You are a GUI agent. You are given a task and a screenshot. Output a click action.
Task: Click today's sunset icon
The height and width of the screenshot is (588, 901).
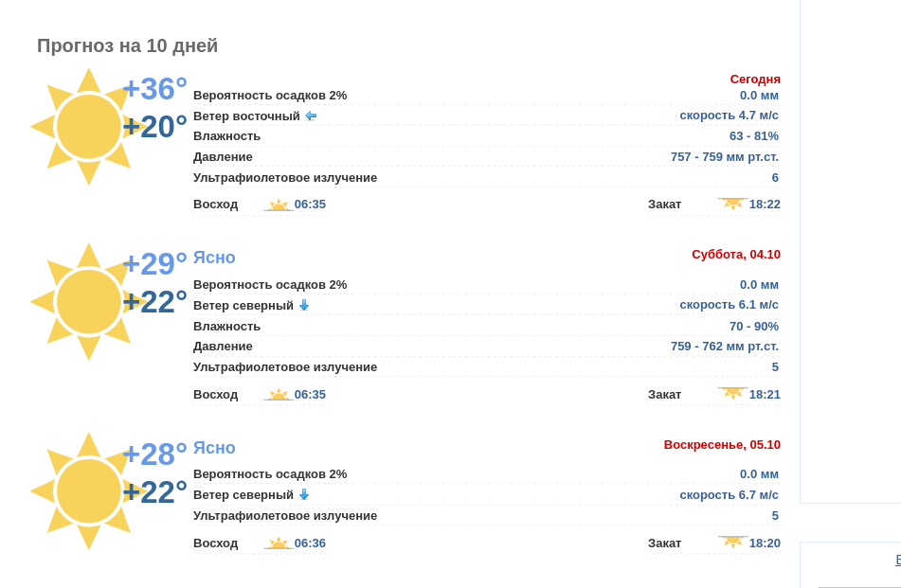[732, 204]
